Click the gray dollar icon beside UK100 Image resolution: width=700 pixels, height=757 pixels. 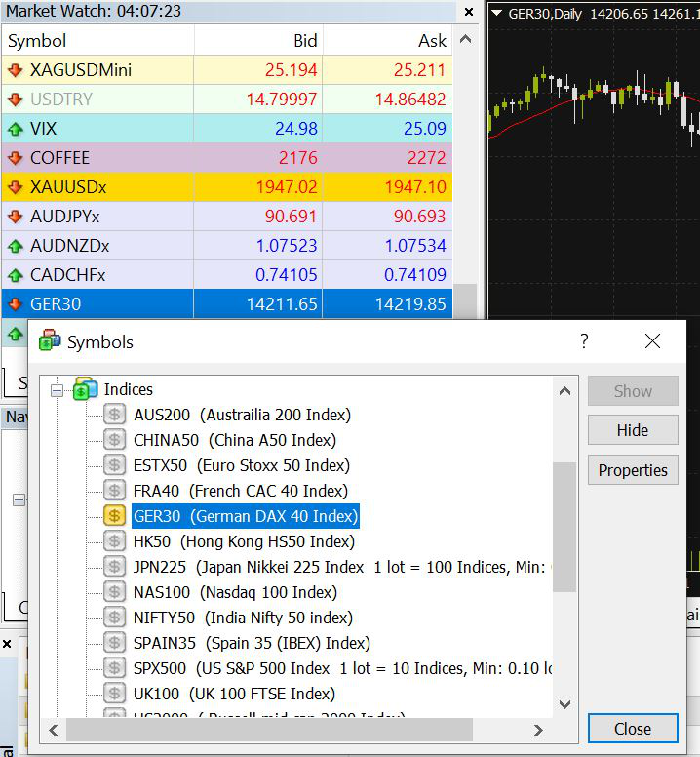[115, 694]
